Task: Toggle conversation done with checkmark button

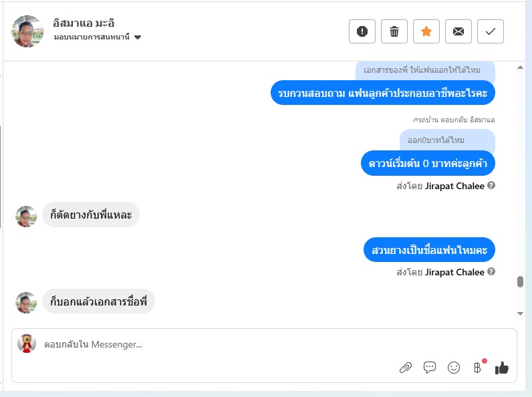Action: tap(491, 31)
